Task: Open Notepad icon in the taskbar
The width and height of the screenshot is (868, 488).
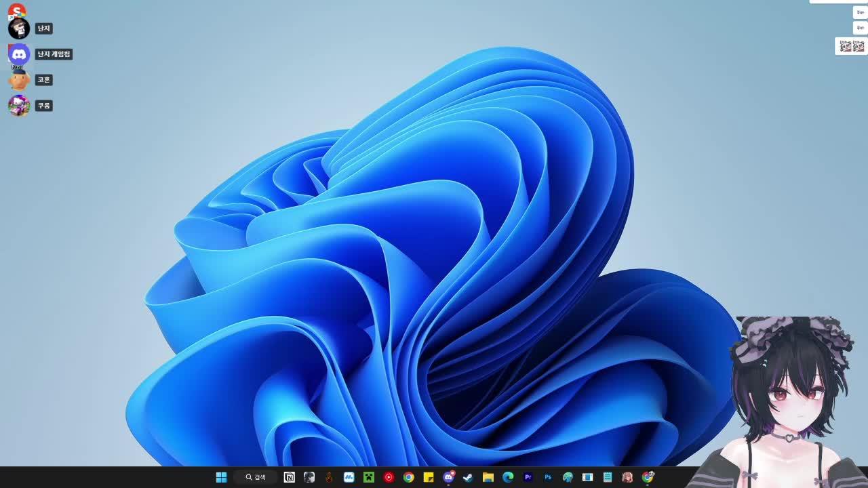Action: [x=608, y=477]
